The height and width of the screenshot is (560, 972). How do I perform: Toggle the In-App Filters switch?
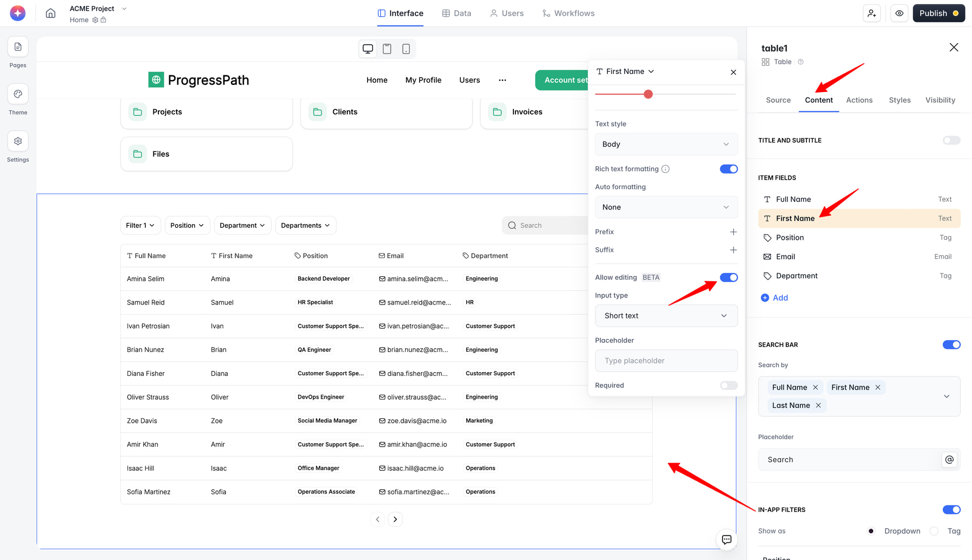(x=951, y=509)
